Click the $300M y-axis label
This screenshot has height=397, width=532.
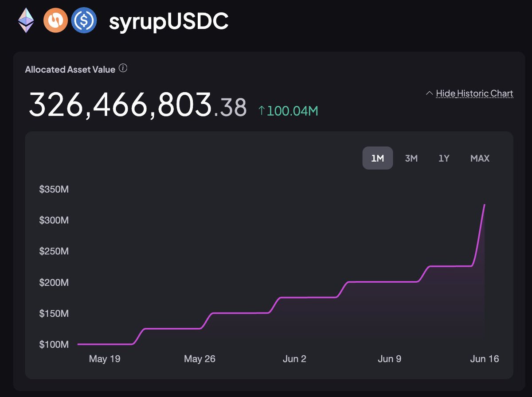pos(54,220)
